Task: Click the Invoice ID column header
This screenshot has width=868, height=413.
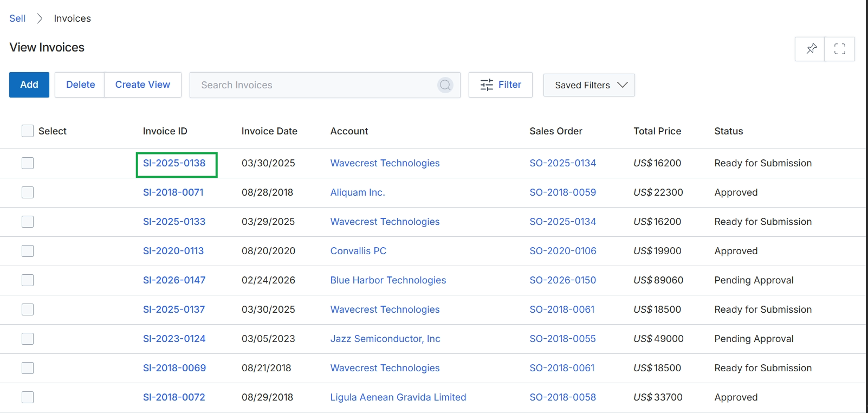Action: 165,131
